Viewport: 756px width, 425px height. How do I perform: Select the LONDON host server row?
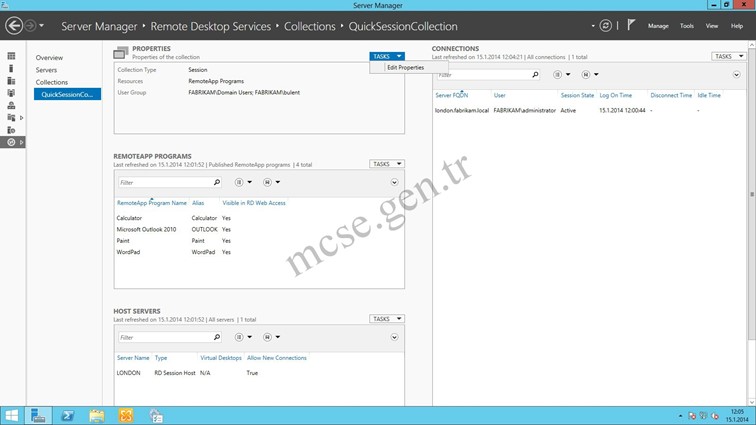click(259, 373)
